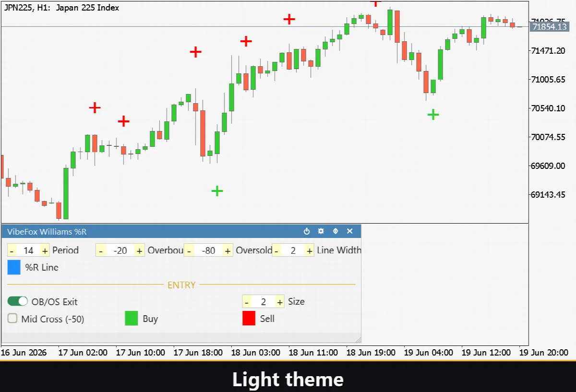The image size is (576, 392).
Task: Toggle the OB/OS Exit switch off
Action: [18, 301]
